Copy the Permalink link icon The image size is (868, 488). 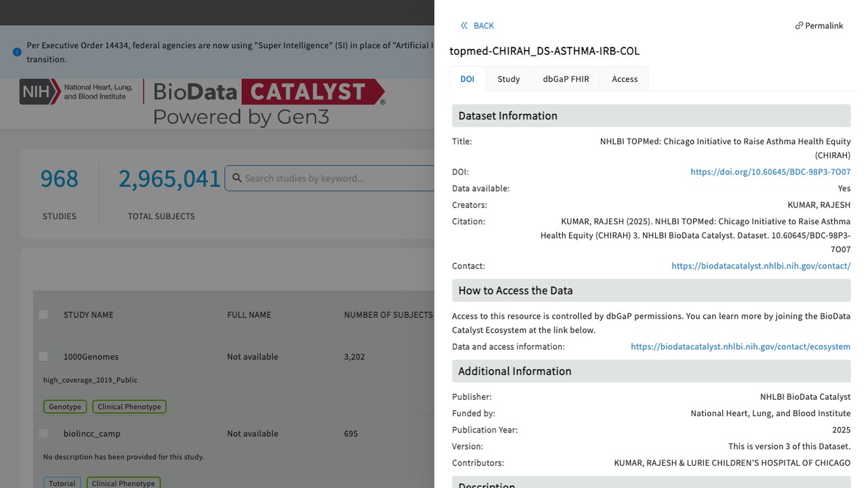[799, 26]
